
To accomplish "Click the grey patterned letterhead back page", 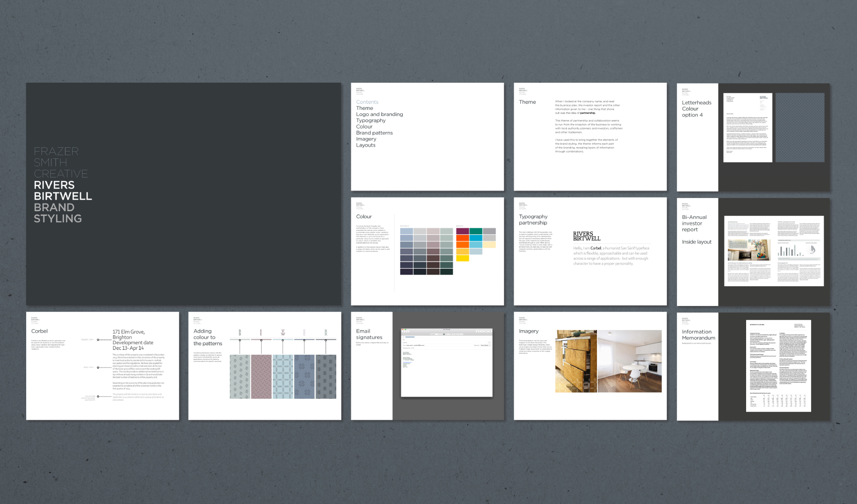I will (x=800, y=128).
